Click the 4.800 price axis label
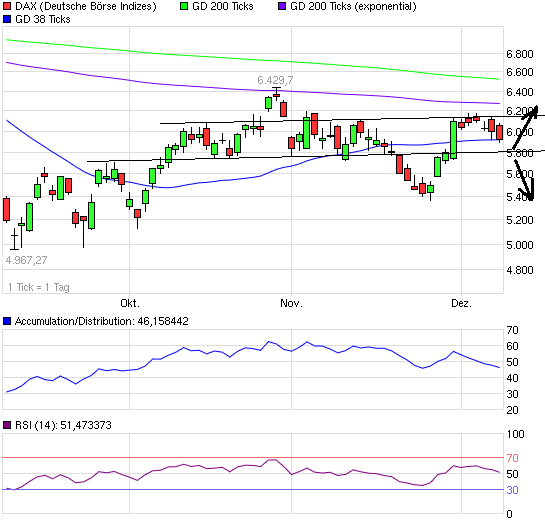Viewport: 545px width, 522px height. tap(520, 270)
